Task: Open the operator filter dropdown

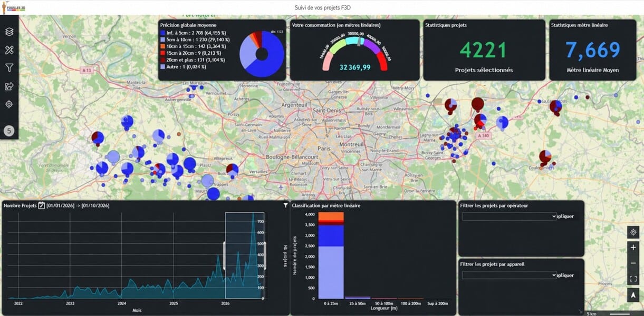Action: pyautogui.click(x=509, y=216)
